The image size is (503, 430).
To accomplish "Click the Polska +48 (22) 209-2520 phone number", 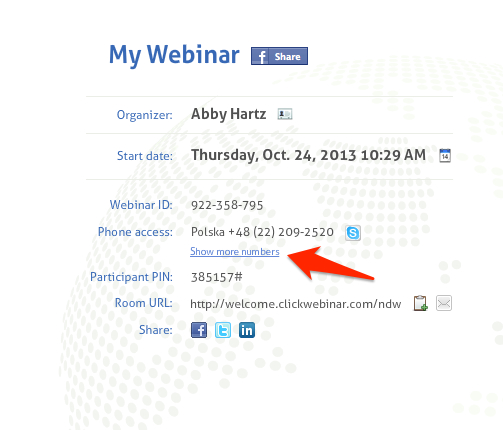I will (262, 232).
